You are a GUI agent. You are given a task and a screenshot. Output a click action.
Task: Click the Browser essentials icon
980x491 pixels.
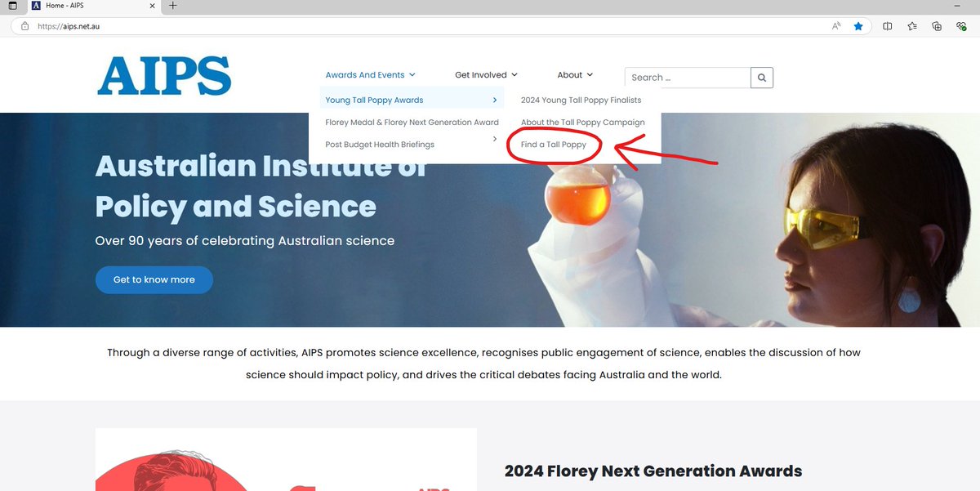pos(962,26)
